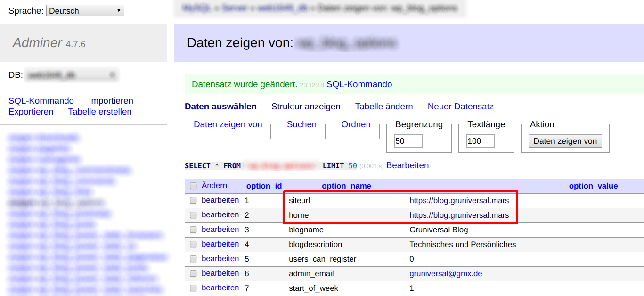Switch to the Tabelle ändern tab
The height and width of the screenshot is (296, 644).
(383, 107)
